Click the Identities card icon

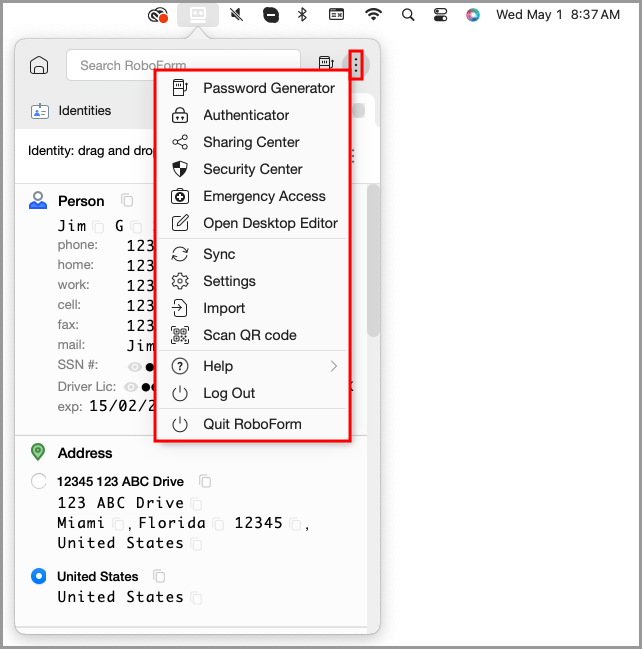tap(40, 111)
